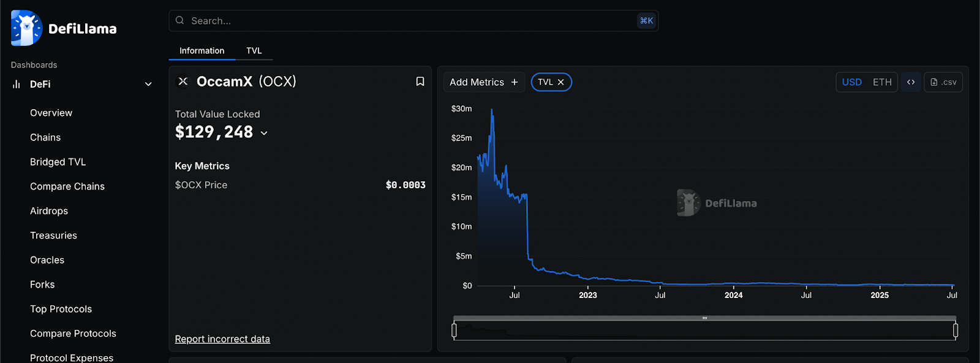Open the embed chart code icon
The width and height of the screenshot is (980, 363).
(x=911, y=82)
